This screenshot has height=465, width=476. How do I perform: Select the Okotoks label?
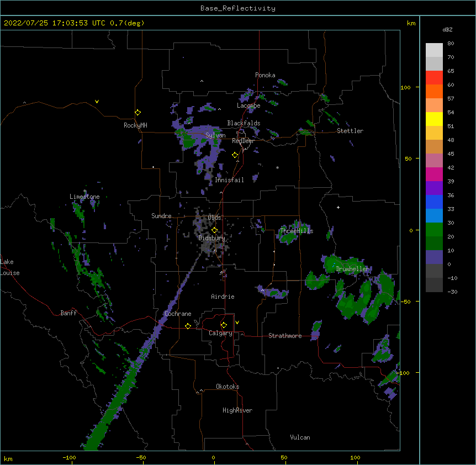(x=228, y=387)
